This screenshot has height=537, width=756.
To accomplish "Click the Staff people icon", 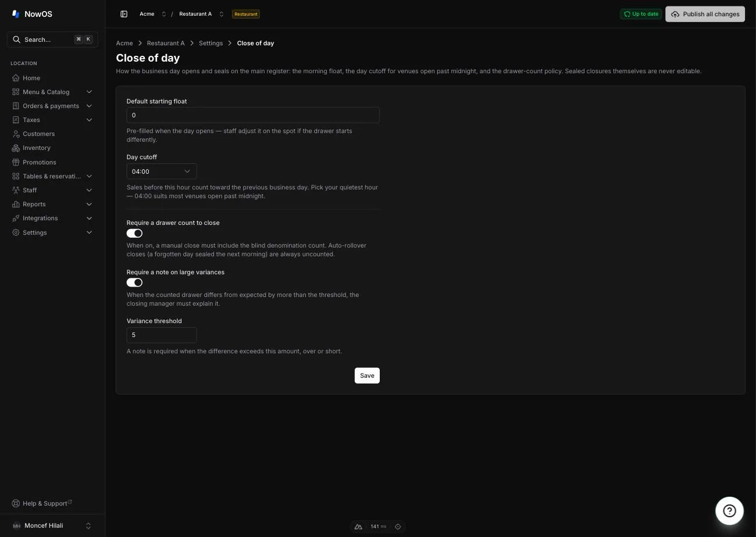I will (x=16, y=190).
